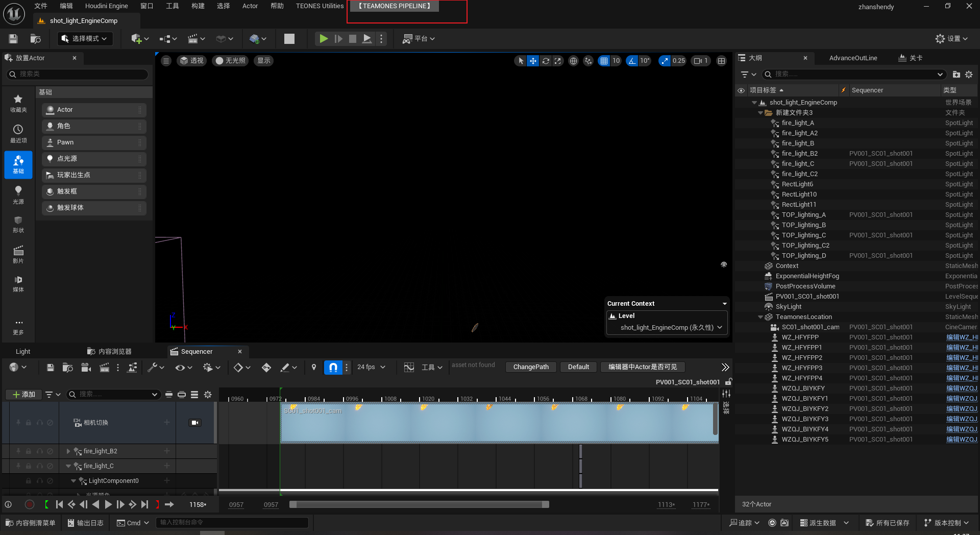This screenshot has height=535, width=980.
Task: Toggle grid snapping in viewport toolbar
Action: [604, 61]
